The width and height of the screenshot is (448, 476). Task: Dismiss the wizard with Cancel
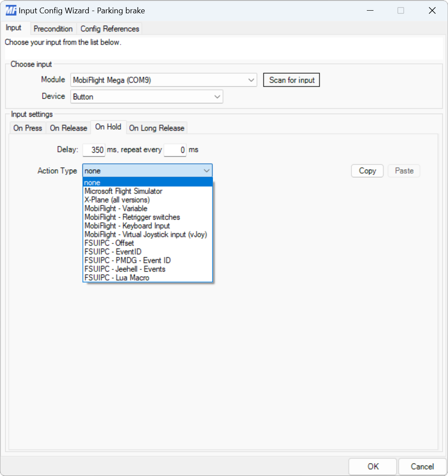point(422,466)
